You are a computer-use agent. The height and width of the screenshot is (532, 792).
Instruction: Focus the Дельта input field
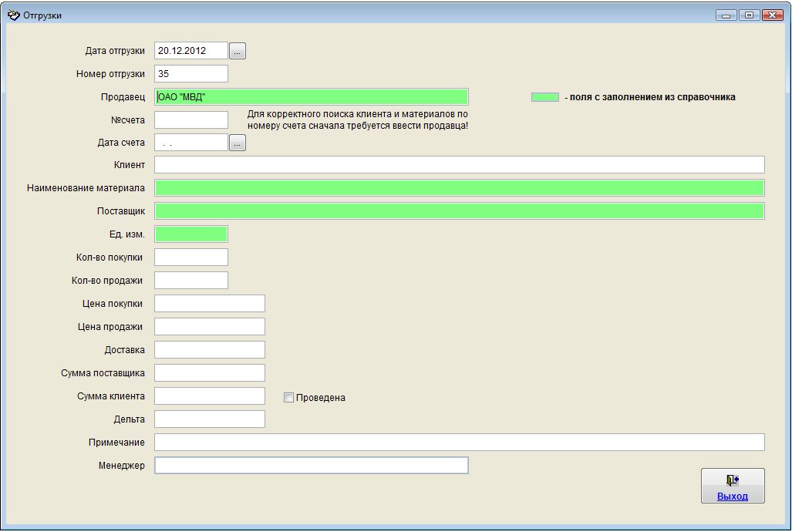coord(210,419)
